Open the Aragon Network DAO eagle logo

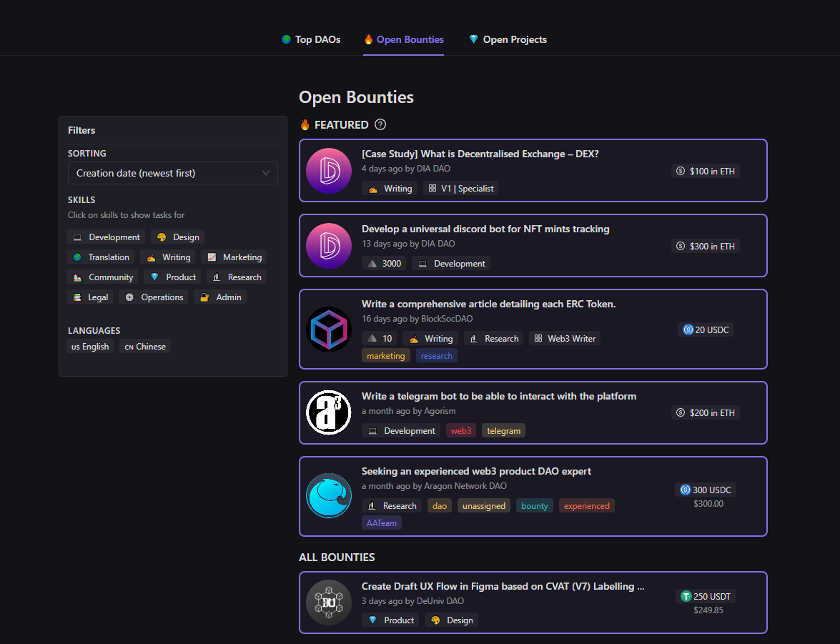(x=329, y=496)
